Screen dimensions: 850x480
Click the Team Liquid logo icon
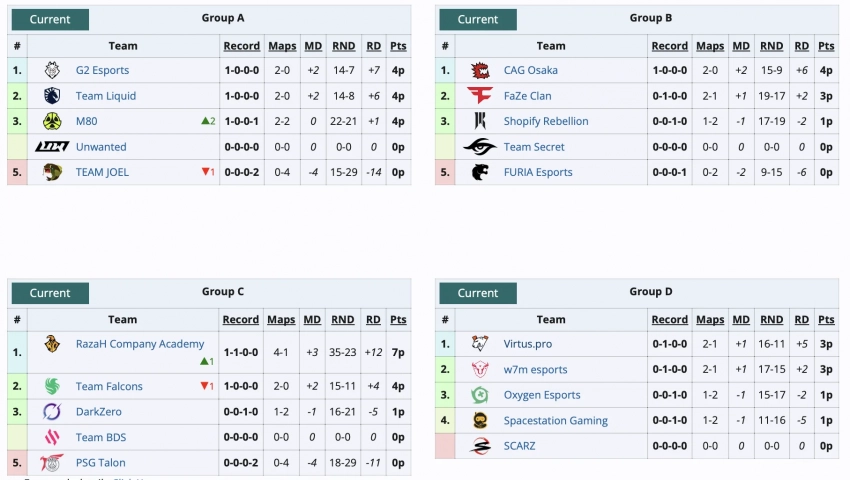click(x=52, y=96)
